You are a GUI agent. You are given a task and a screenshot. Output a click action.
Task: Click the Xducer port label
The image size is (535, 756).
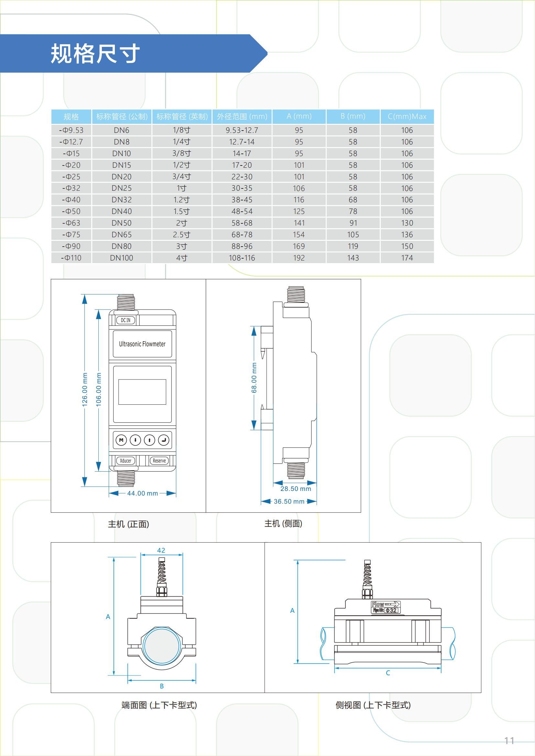click(126, 461)
